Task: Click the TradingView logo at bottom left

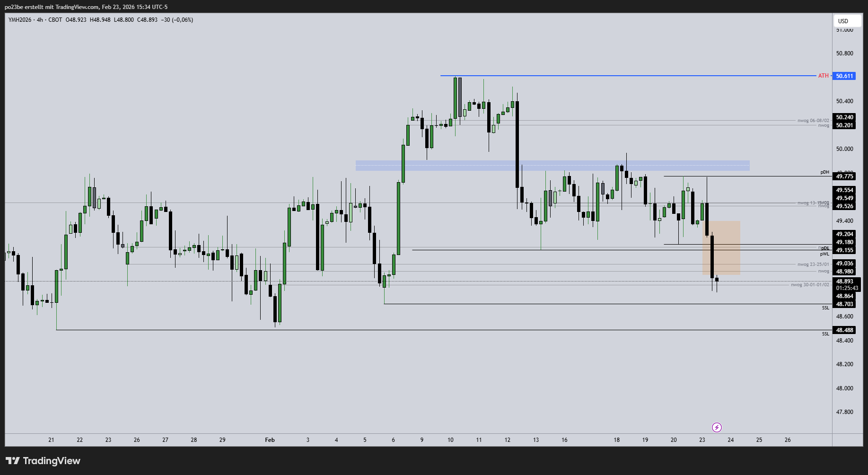Action: click(43, 461)
